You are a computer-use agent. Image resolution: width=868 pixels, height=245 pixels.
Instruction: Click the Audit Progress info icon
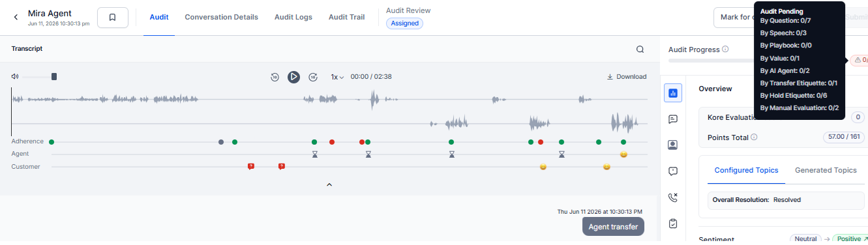[x=725, y=50]
